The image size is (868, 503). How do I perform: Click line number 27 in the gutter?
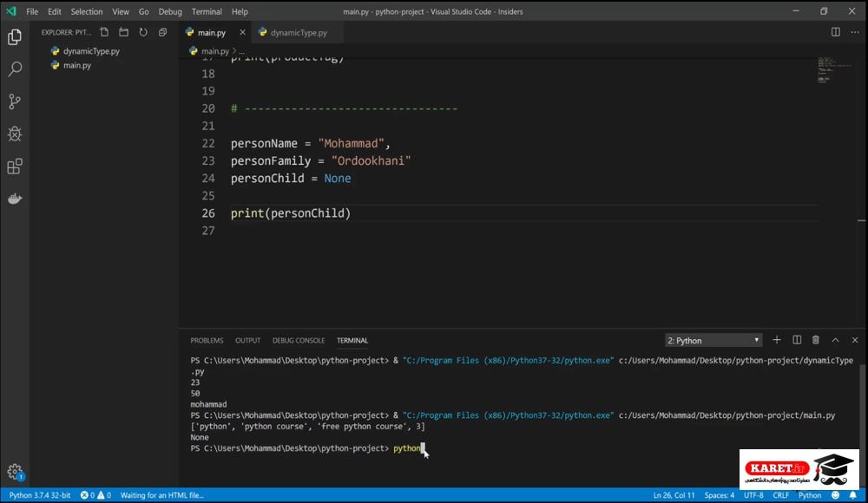pyautogui.click(x=208, y=231)
